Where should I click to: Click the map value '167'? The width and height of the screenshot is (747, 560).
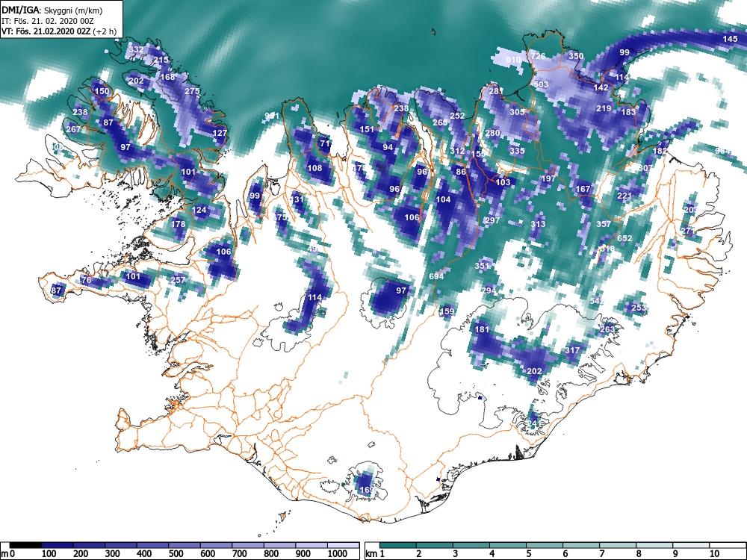click(x=583, y=189)
